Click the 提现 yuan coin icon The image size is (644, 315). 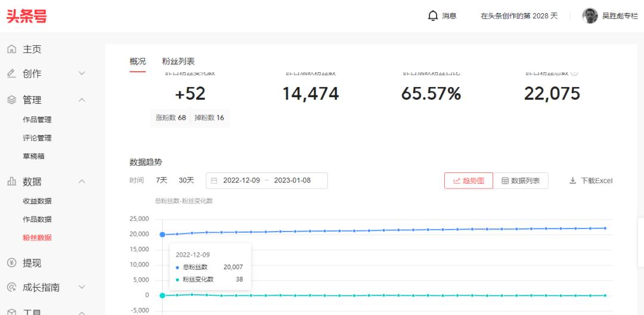[x=12, y=263]
